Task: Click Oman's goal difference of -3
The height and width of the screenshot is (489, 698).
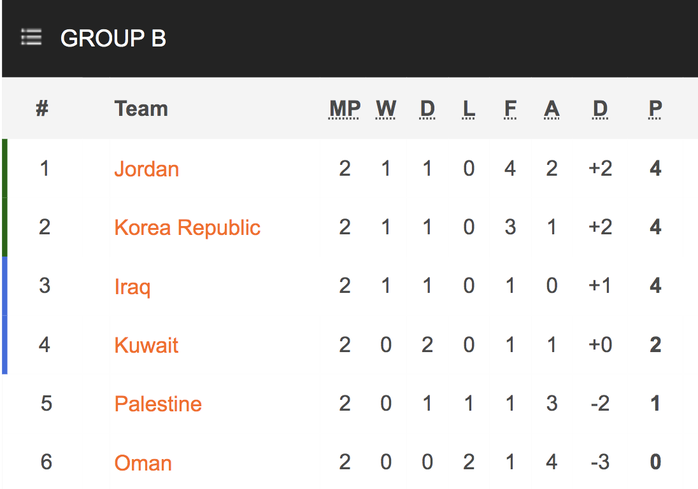Action: pos(600,462)
